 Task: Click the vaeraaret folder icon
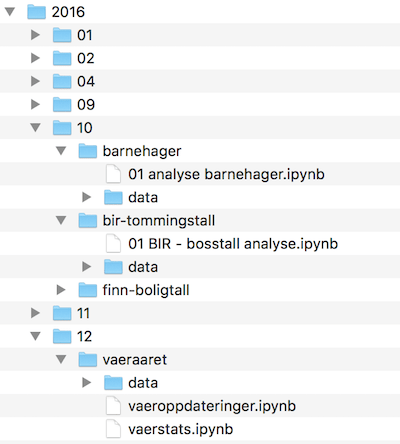click(88, 359)
